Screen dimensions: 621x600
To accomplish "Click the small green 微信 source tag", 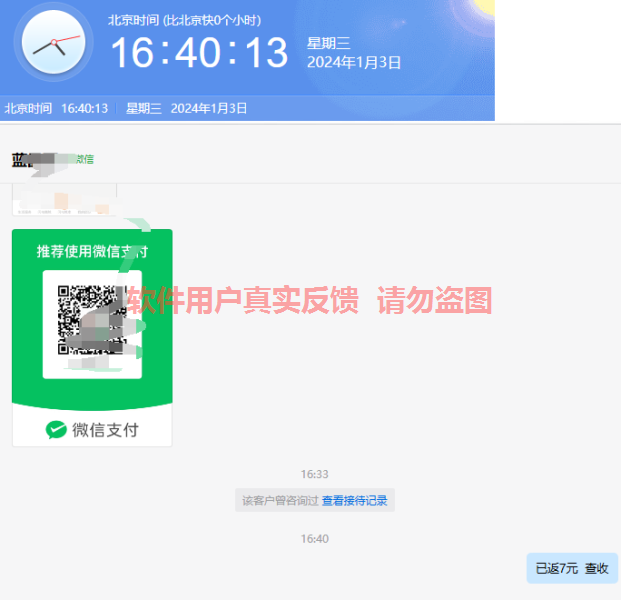I will [x=84, y=159].
